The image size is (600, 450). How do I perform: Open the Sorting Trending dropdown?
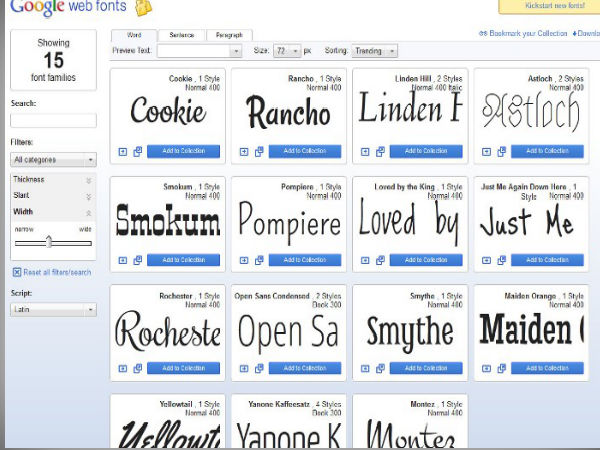[373, 51]
